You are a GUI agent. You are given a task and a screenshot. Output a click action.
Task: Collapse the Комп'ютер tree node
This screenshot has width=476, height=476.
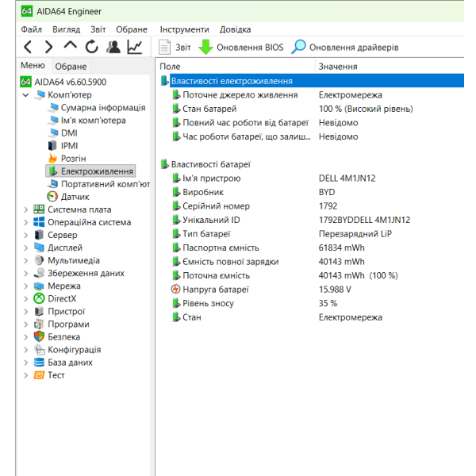click(x=26, y=95)
